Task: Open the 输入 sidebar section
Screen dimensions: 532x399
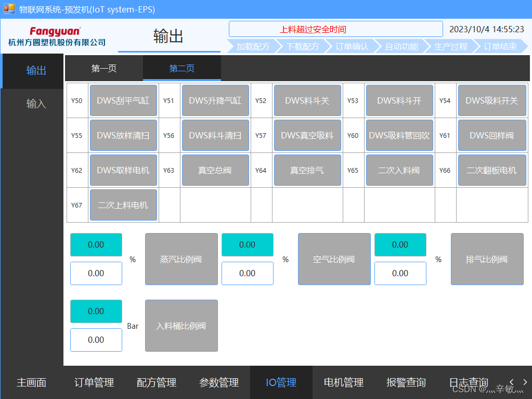Action: (36, 104)
